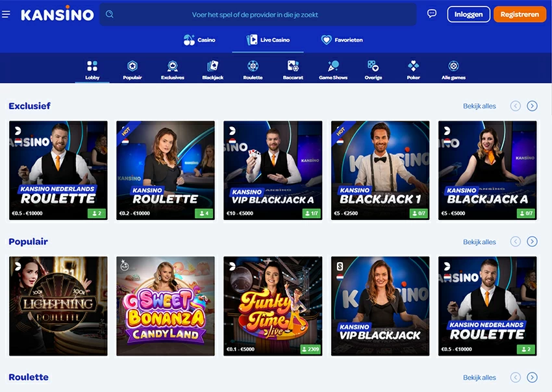The height and width of the screenshot is (392, 552).
Task: Select the Lobby category icon
Action: tap(92, 68)
